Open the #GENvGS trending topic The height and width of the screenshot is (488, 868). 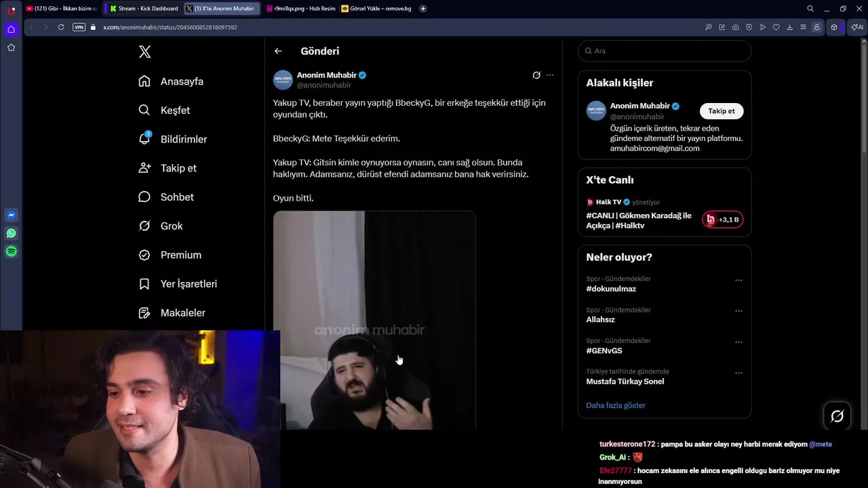tap(604, 350)
